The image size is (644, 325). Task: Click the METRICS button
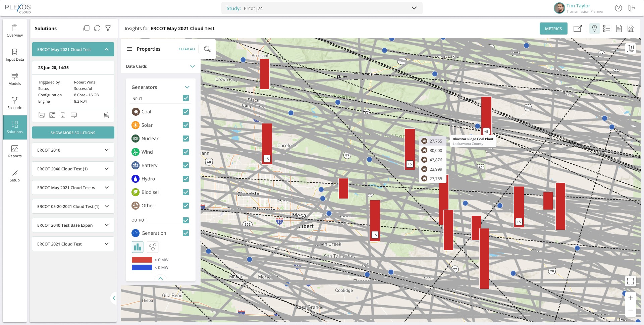click(x=553, y=29)
